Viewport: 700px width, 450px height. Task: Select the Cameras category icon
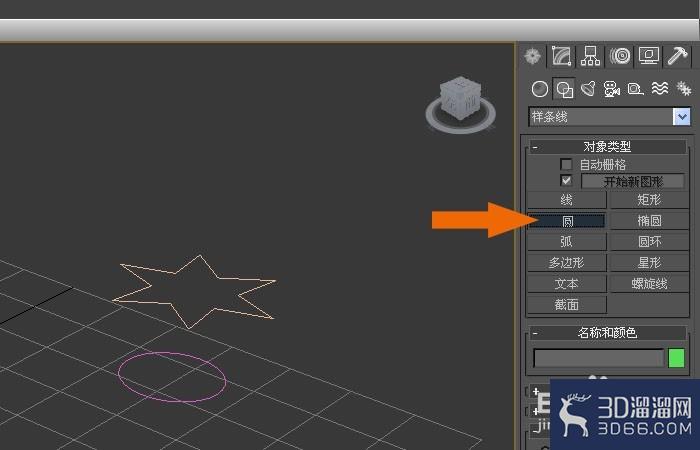point(612,89)
